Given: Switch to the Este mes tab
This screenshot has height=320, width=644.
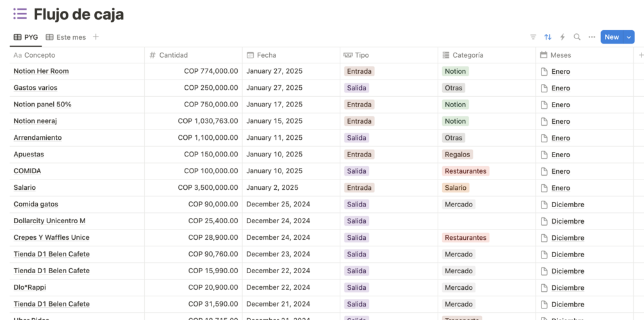Looking at the screenshot, I should pos(66,37).
